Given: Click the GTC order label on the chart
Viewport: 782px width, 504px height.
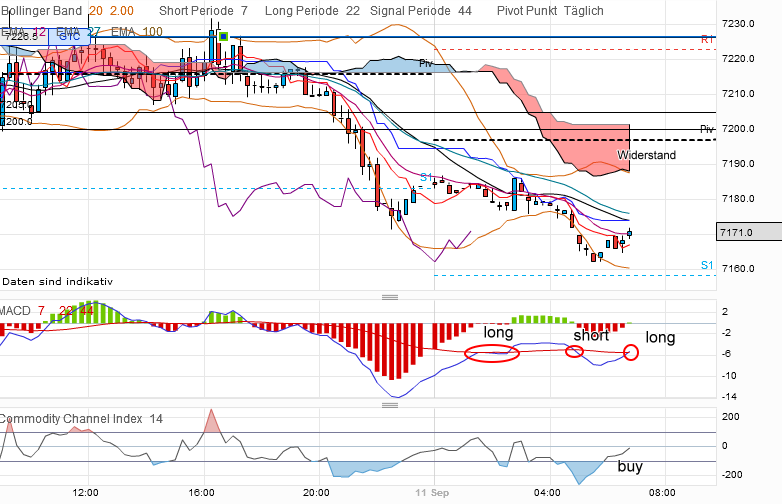Looking at the screenshot, I should (70, 36).
